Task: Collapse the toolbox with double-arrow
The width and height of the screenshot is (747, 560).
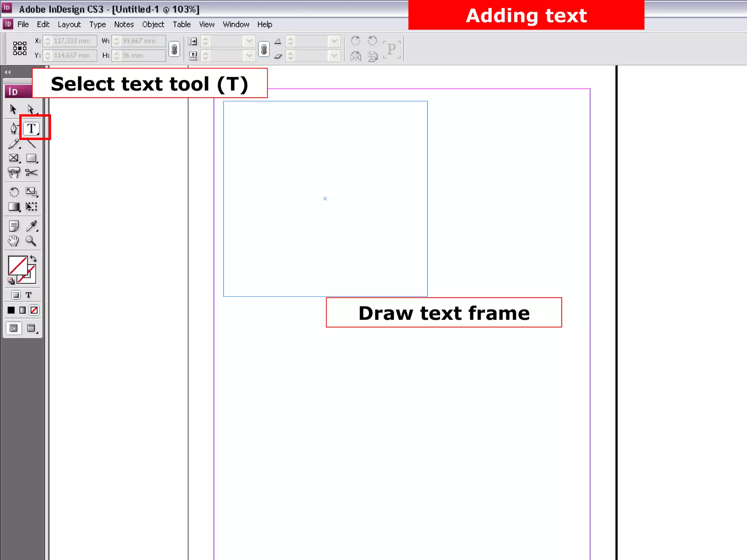Action: (x=7, y=72)
